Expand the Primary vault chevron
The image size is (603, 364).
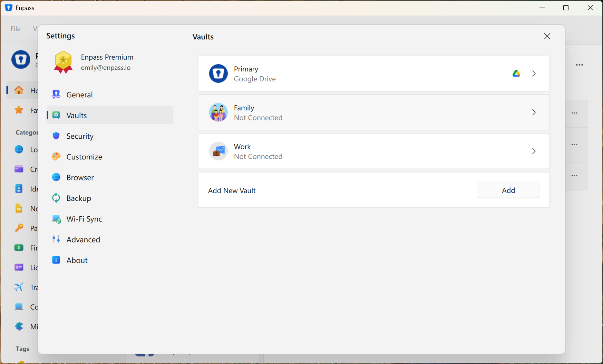tap(534, 73)
